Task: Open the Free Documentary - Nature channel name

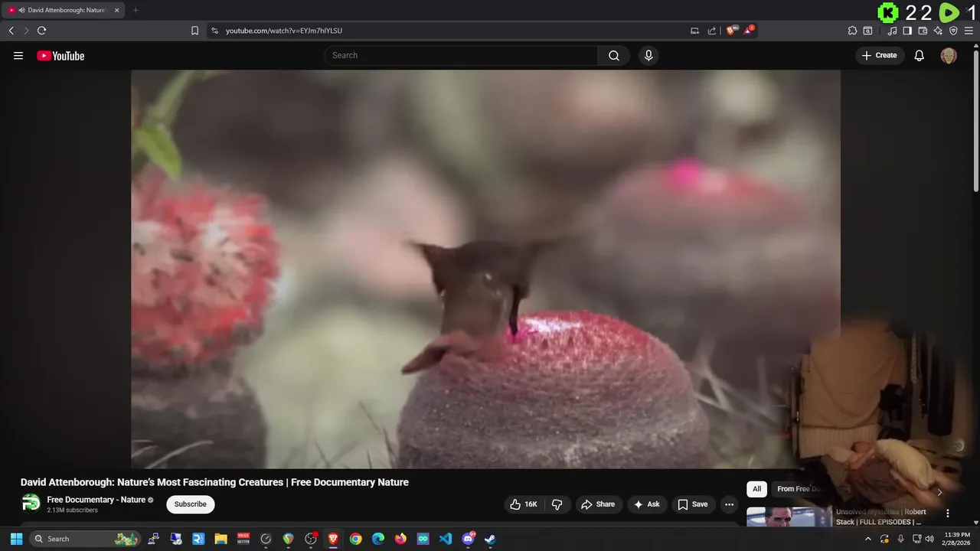Action: coord(96,500)
